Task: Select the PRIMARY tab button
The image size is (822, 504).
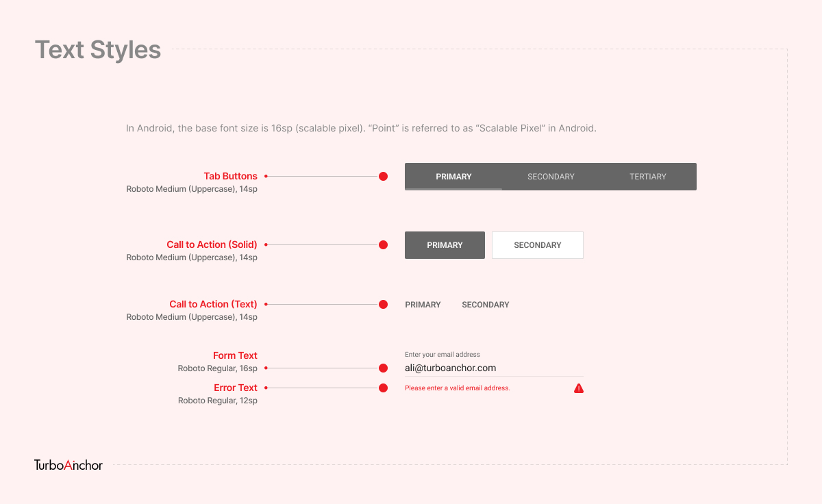Action: [x=453, y=177]
